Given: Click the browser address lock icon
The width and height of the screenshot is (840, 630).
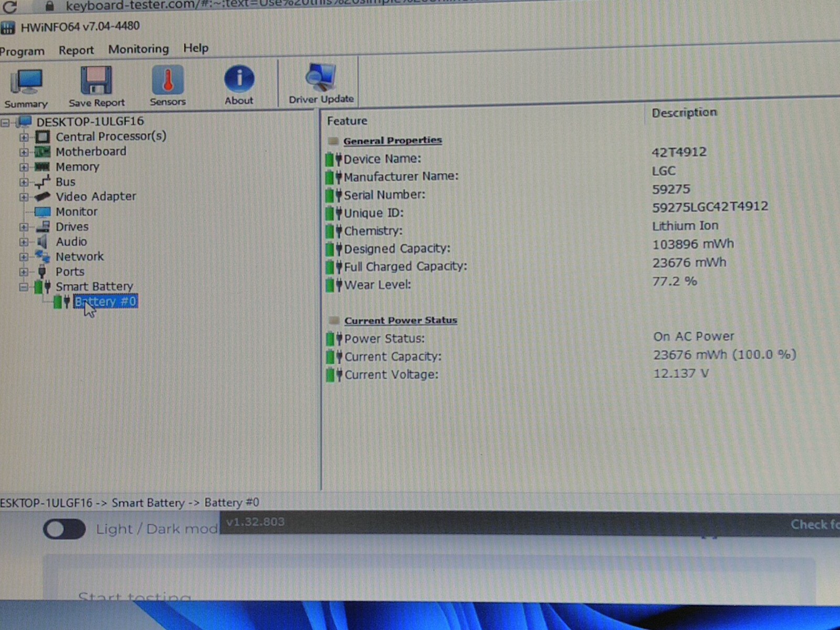Looking at the screenshot, I should pyautogui.click(x=49, y=6).
